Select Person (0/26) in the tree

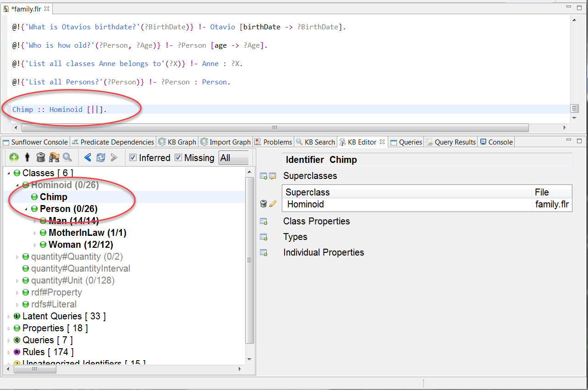(x=69, y=209)
